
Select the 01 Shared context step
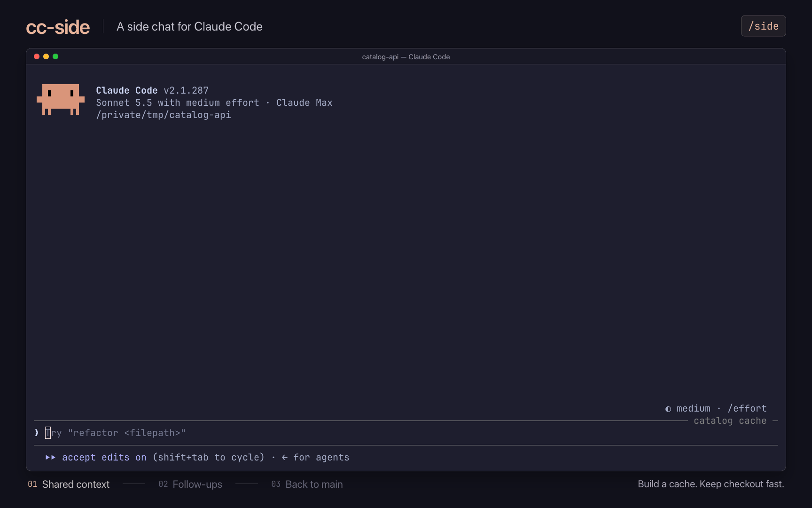tap(69, 484)
